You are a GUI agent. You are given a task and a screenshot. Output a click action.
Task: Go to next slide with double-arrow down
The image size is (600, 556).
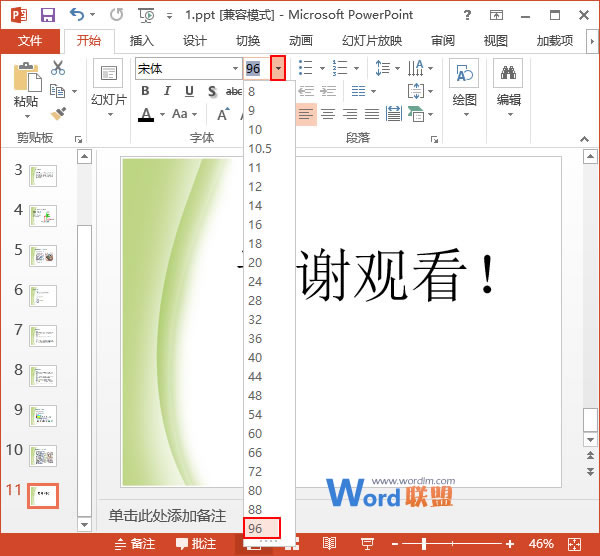(590, 471)
